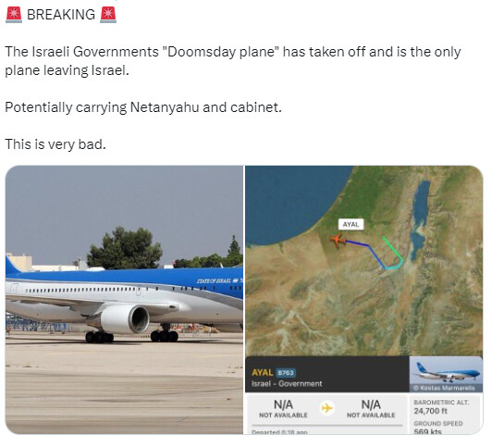Click the Israel - Government operator text
The height and width of the screenshot is (448, 492).
coord(287,384)
